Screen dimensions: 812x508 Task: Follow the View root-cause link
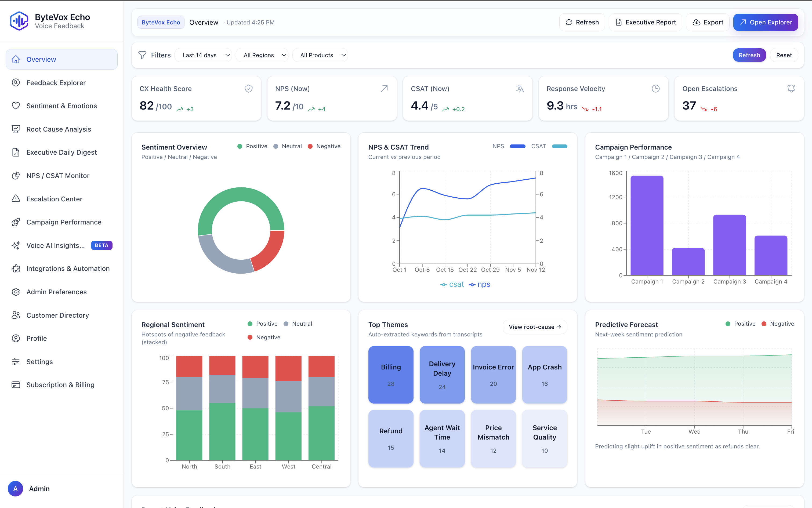tap(535, 326)
